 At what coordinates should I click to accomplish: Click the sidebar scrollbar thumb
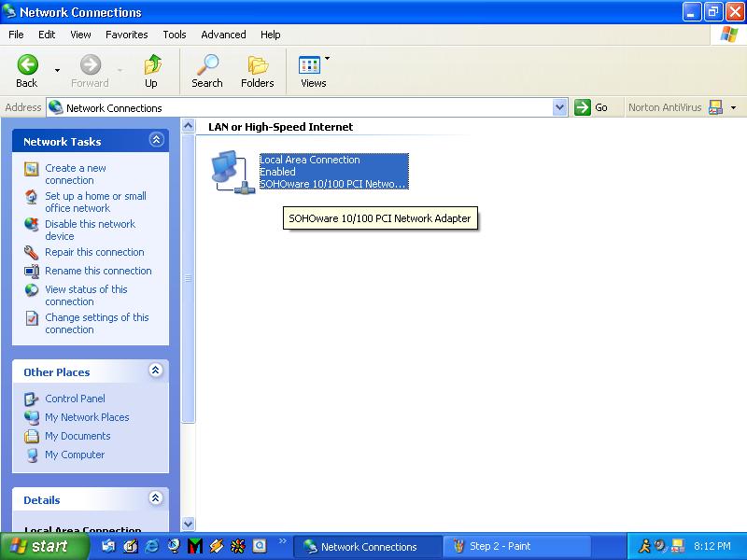pos(189,278)
